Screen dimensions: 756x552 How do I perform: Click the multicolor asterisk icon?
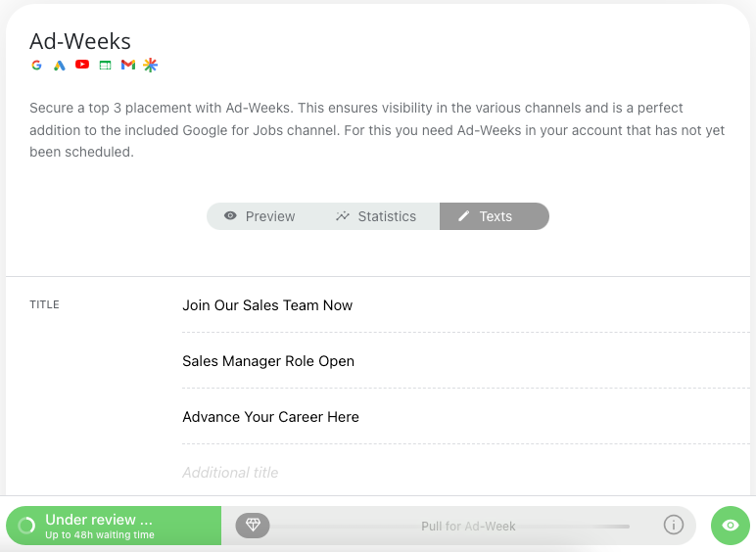coord(151,65)
